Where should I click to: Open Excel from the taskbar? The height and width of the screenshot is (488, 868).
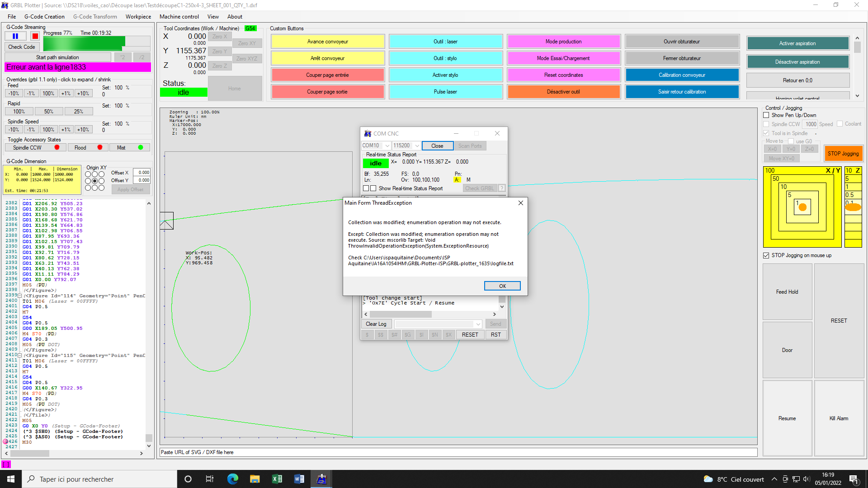[x=277, y=479]
